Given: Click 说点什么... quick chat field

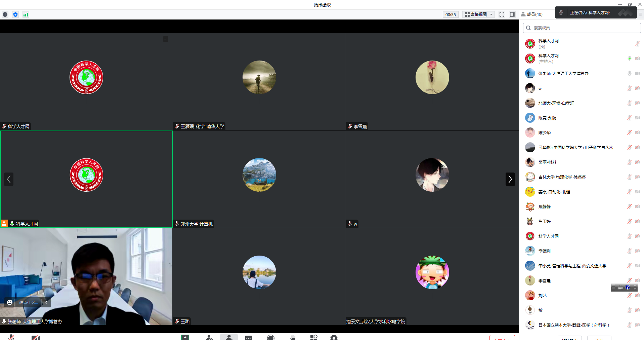Looking at the screenshot, I should (x=29, y=302).
